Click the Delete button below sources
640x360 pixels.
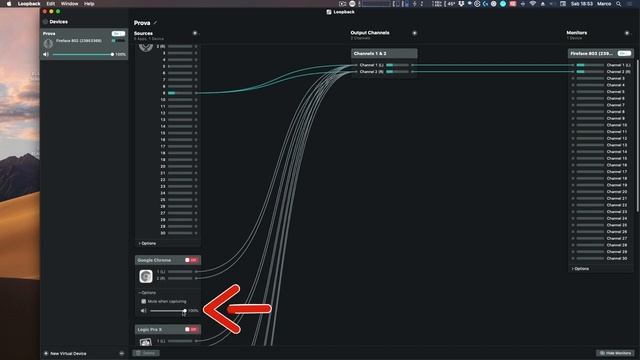click(146, 353)
